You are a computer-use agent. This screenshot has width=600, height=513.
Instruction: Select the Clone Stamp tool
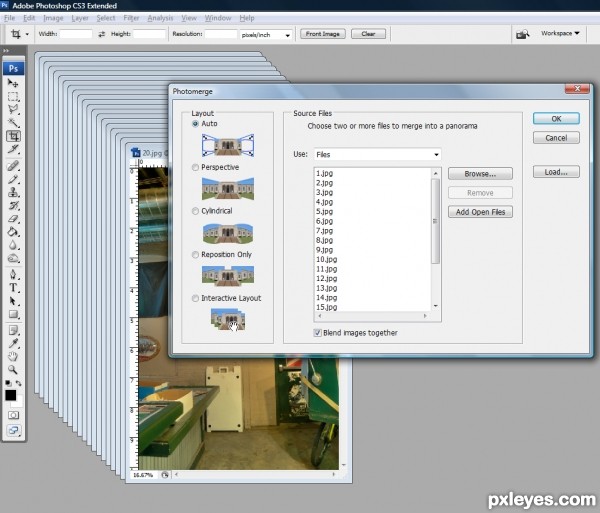[x=13, y=192]
